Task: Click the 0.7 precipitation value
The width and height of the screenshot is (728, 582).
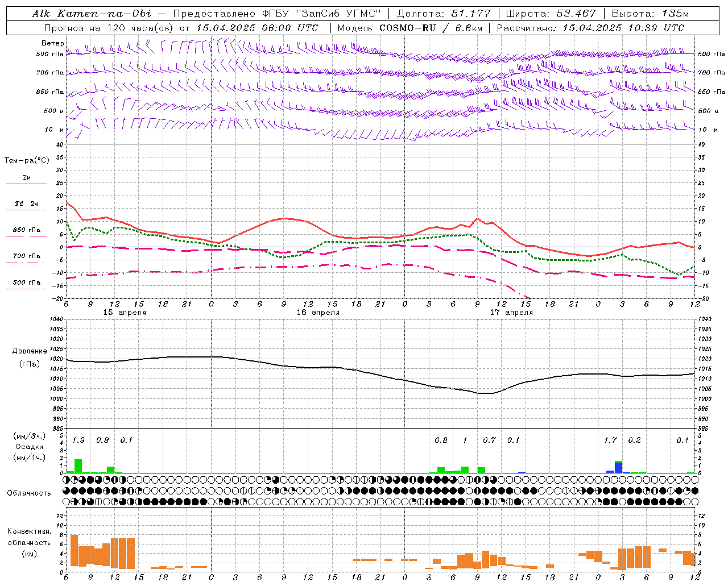Action: click(x=489, y=440)
